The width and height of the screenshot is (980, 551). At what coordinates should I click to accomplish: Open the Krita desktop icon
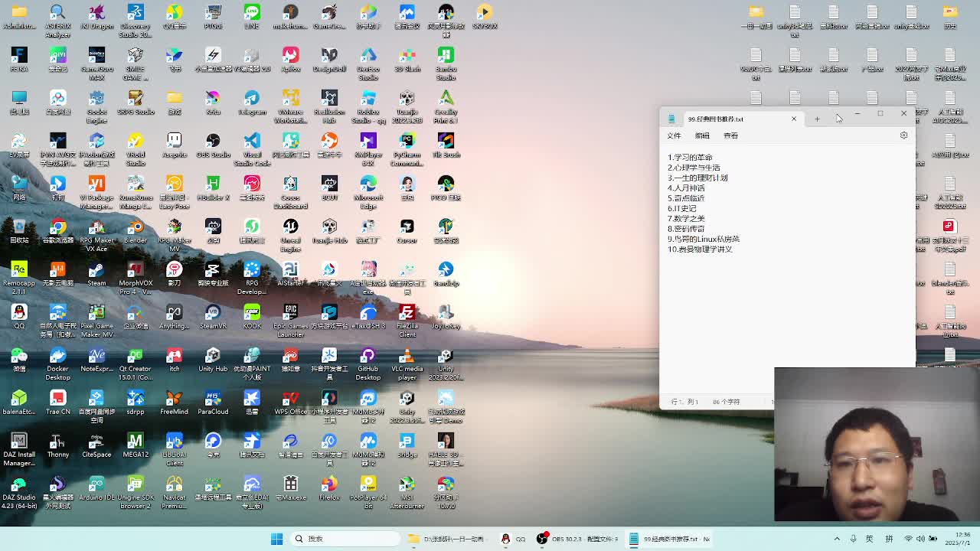point(213,99)
